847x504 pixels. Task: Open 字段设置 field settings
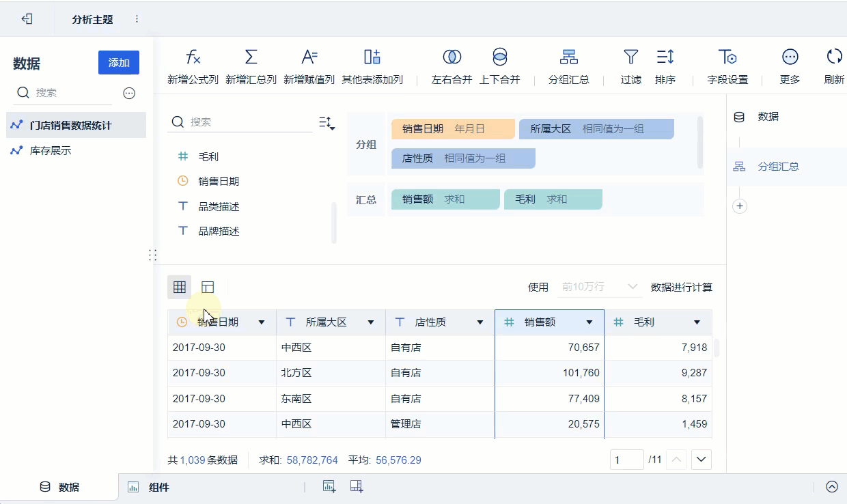(727, 57)
